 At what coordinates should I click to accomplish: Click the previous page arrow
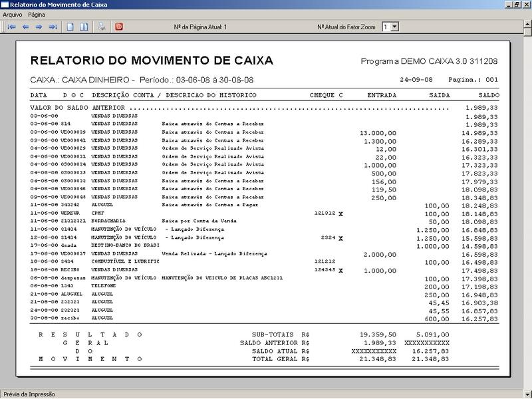click(25, 27)
